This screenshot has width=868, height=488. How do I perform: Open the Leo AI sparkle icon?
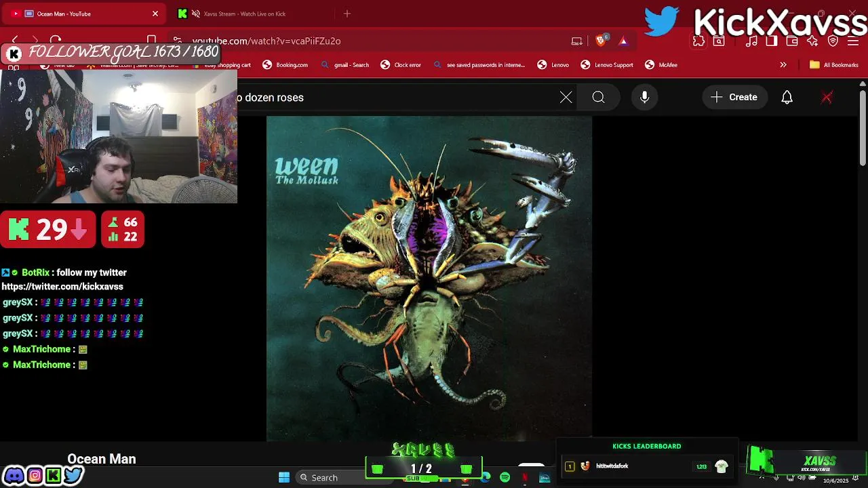812,41
